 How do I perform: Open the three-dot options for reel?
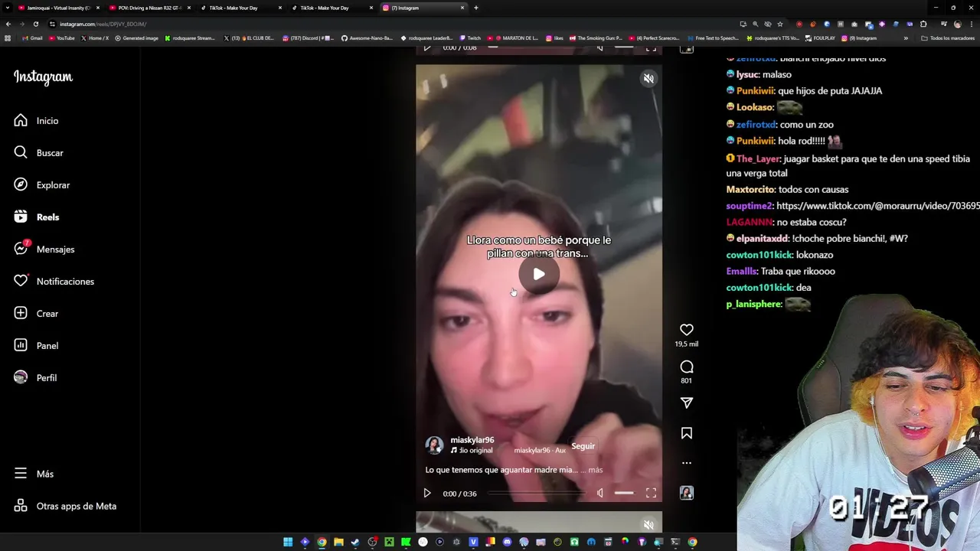coord(687,463)
